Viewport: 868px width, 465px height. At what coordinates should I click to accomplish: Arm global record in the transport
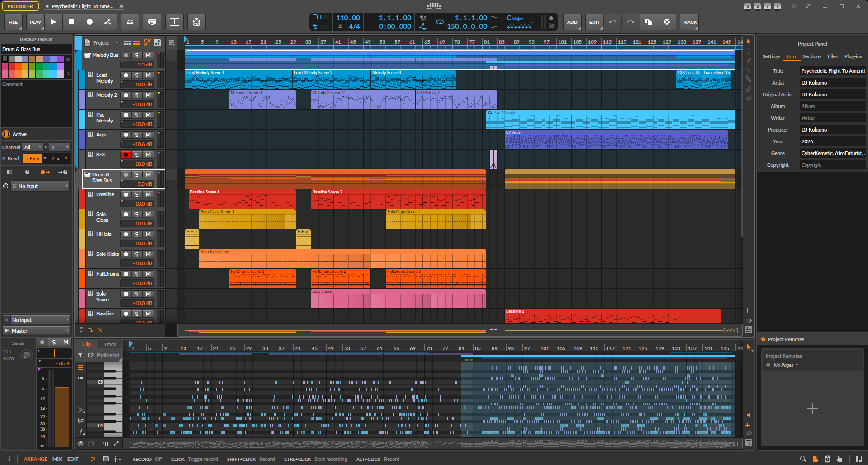pyautogui.click(x=90, y=22)
